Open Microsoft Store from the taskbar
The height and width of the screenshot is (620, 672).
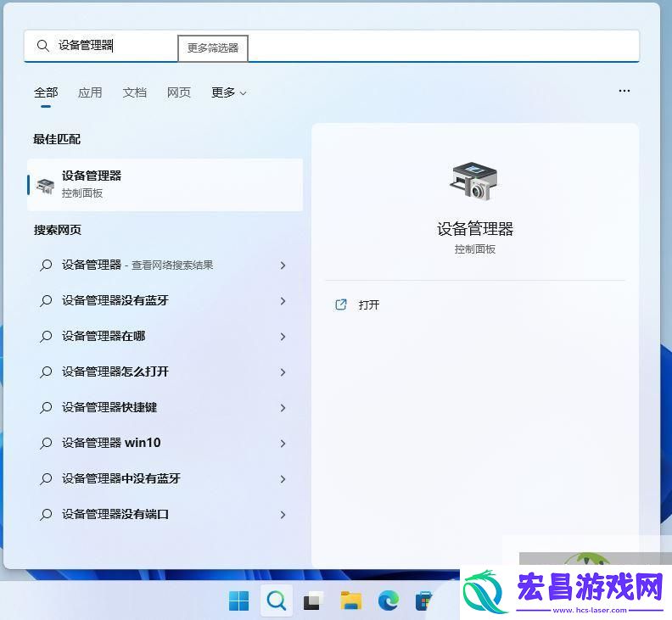424,600
